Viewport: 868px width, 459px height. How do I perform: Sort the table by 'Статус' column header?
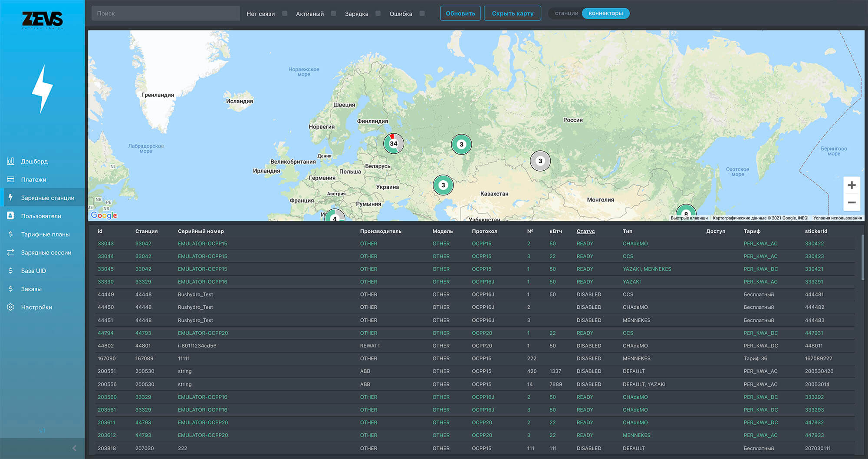(x=585, y=231)
